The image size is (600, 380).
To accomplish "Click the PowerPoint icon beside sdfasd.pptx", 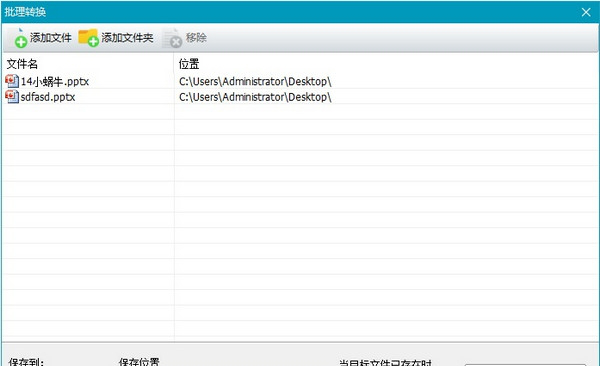I will tap(12, 96).
